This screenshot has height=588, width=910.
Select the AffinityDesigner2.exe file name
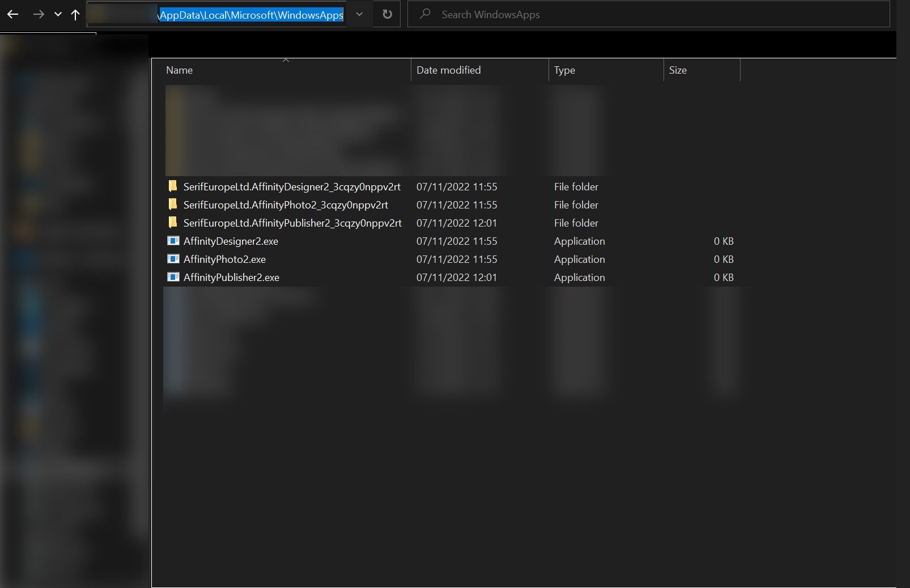tap(231, 241)
